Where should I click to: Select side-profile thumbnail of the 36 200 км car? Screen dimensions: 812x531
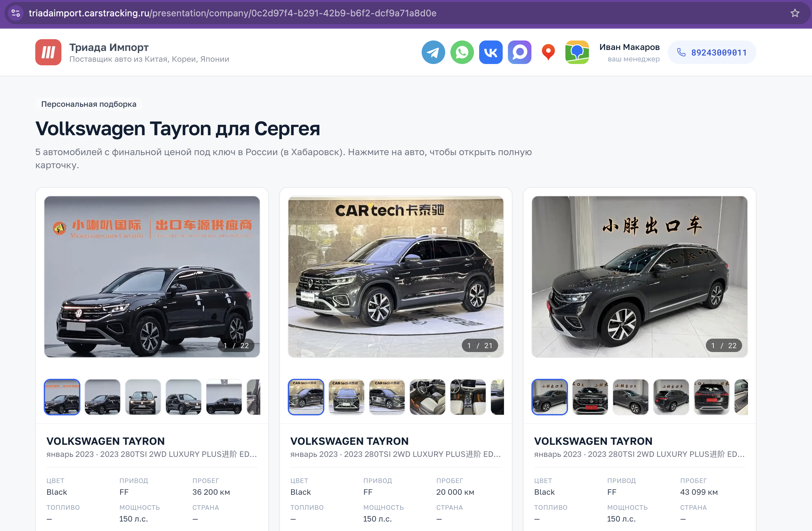(x=224, y=397)
